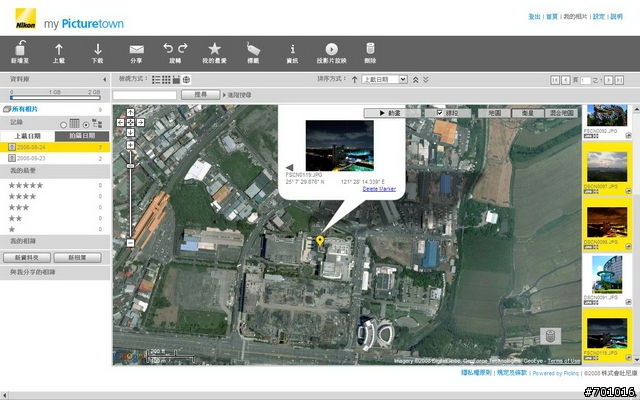Go to next page button
Image resolution: width=640 pixels, height=400 pixels.
click(x=608, y=80)
